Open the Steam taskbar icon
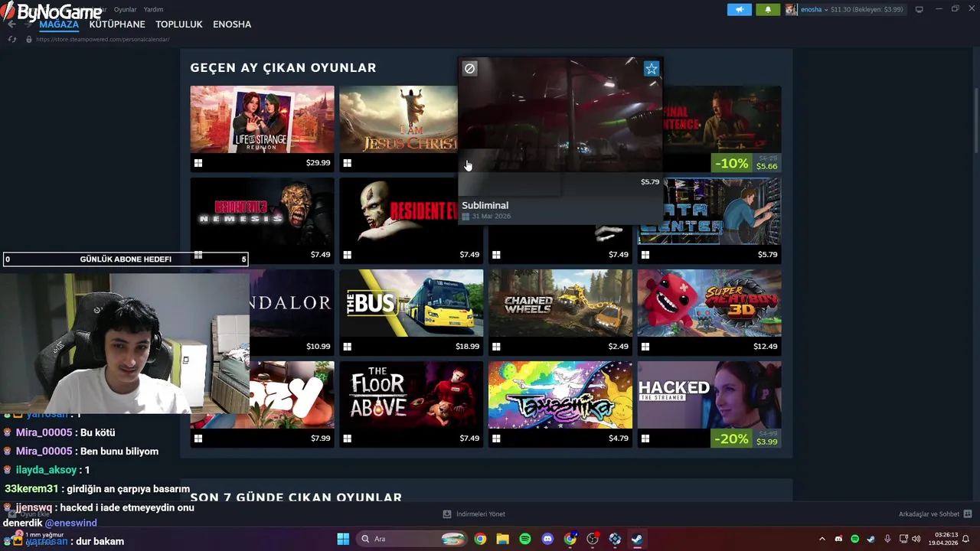 pos(637,539)
